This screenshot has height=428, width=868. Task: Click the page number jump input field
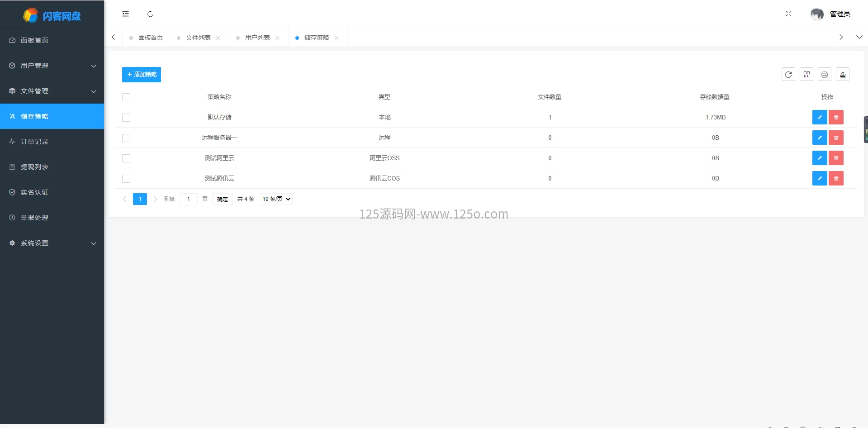(x=188, y=199)
